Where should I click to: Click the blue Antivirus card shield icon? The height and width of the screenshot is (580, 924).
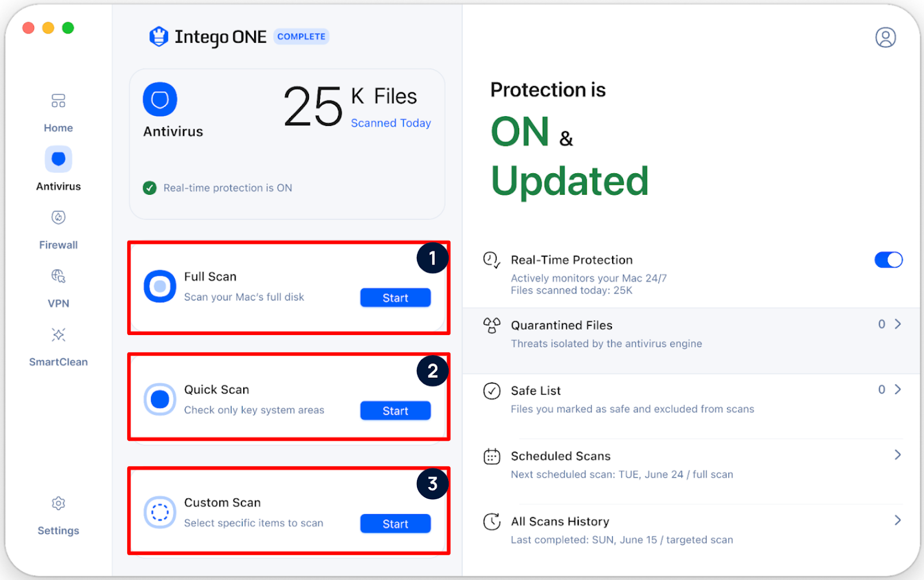pyautogui.click(x=160, y=99)
